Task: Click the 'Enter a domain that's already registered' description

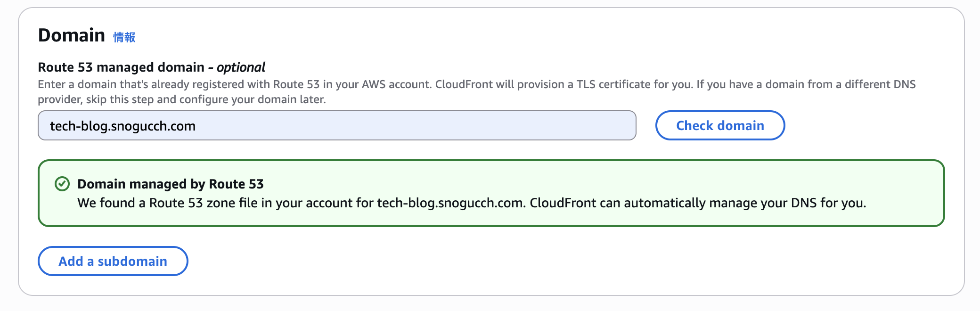Action: pyautogui.click(x=235, y=84)
